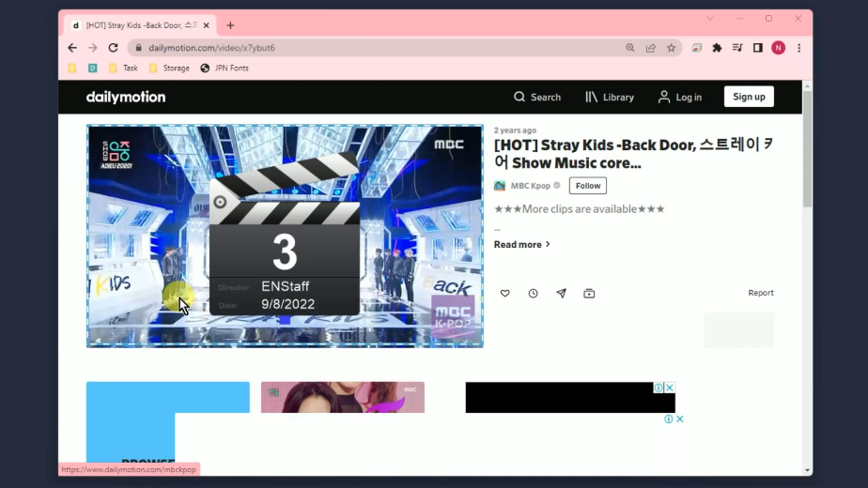The height and width of the screenshot is (488, 868).
Task: Open the pink MBC video thumbnail
Action: click(x=343, y=397)
